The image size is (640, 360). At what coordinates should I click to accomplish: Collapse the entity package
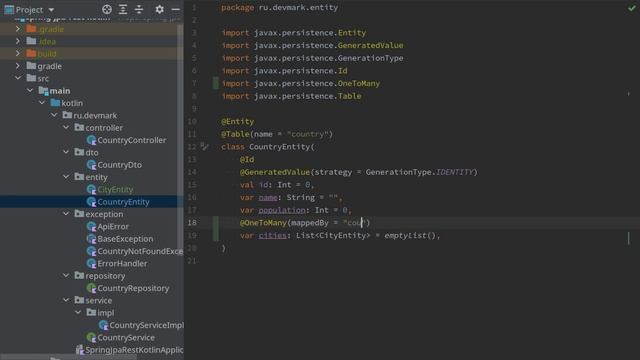pos(66,177)
